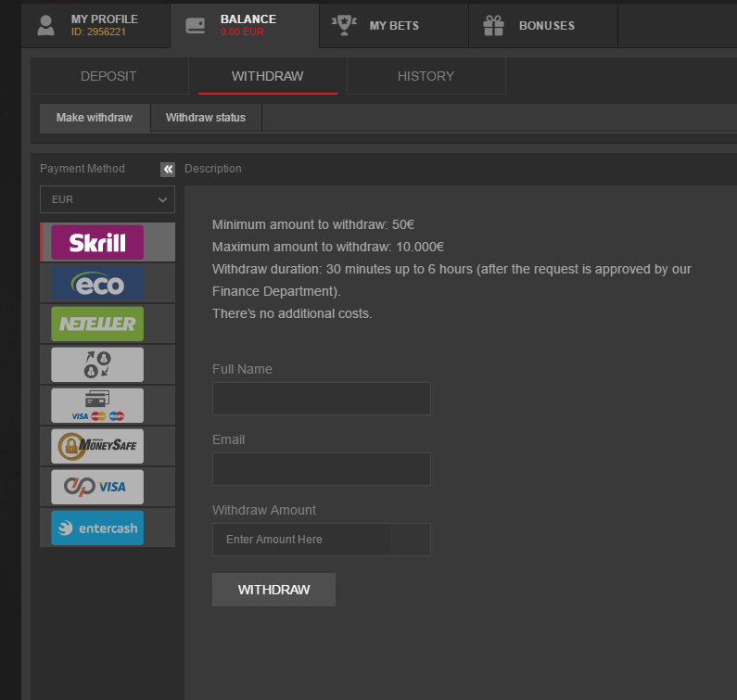Click the 'There's no additional costs.' line

(x=292, y=313)
